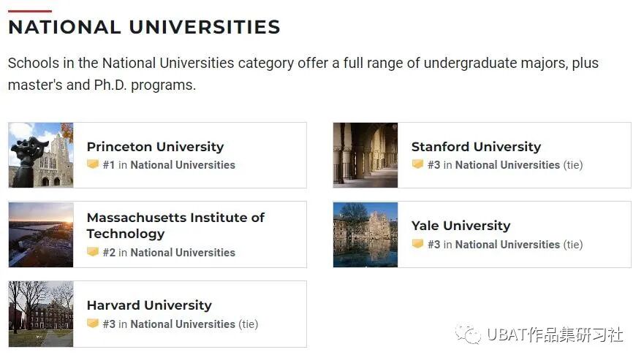Click the badge icon beside Harvard's #3 ranking

pos(93,323)
